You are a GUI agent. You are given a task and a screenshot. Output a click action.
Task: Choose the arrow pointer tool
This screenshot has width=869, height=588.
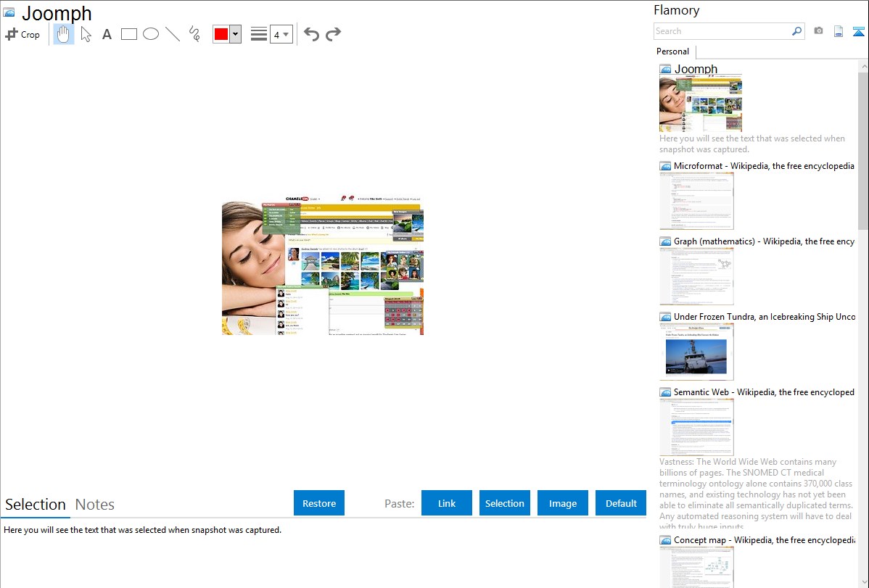(x=86, y=34)
